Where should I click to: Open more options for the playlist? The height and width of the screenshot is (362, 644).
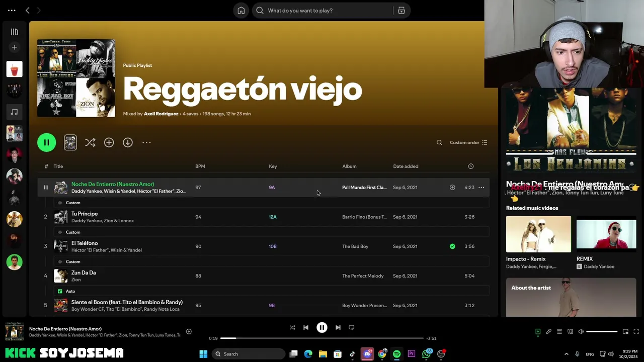click(146, 142)
